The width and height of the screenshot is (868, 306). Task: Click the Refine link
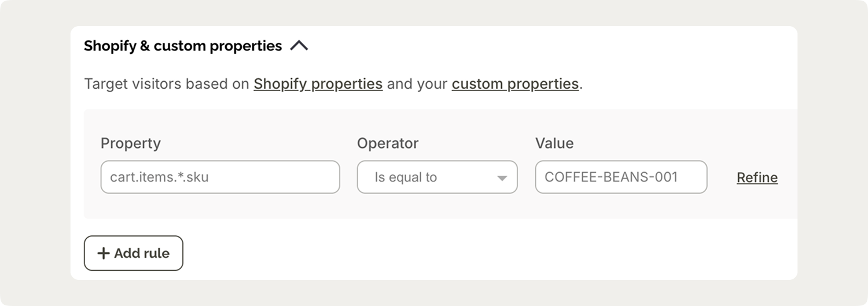[x=757, y=177]
